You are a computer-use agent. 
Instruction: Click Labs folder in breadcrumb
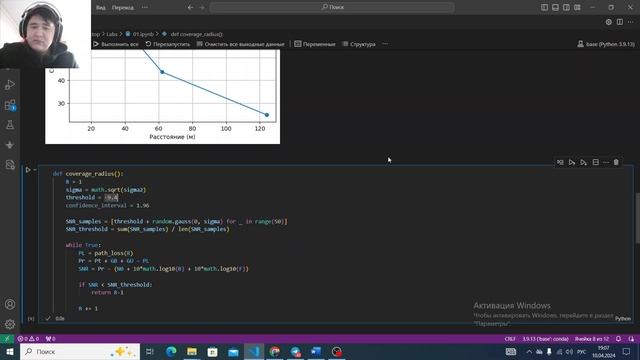[111, 34]
